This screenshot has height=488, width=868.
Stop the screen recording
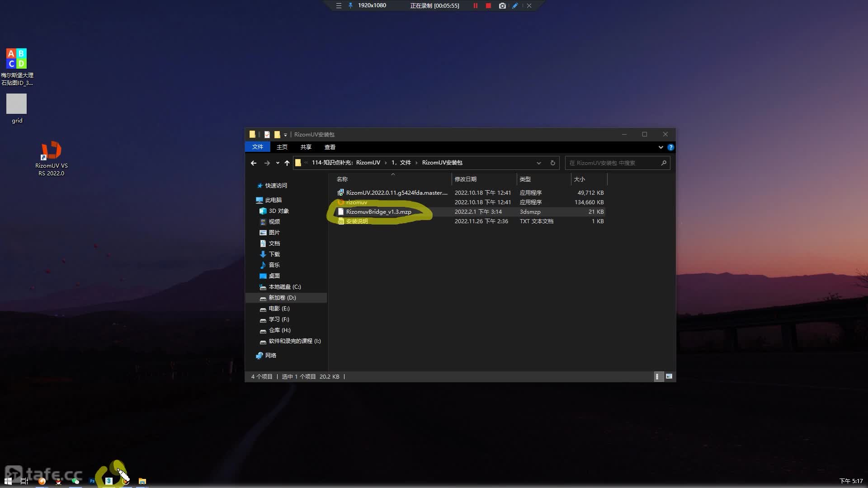(x=488, y=5)
